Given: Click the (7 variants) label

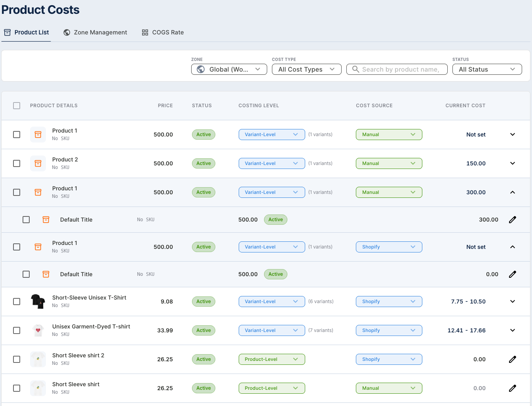Looking at the screenshot, I should 321,330.
